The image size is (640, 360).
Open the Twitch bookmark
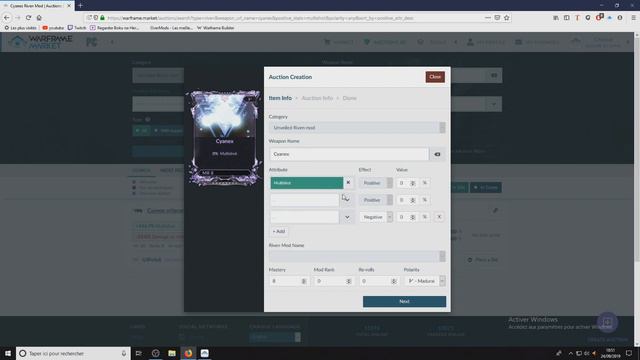[x=77, y=28]
